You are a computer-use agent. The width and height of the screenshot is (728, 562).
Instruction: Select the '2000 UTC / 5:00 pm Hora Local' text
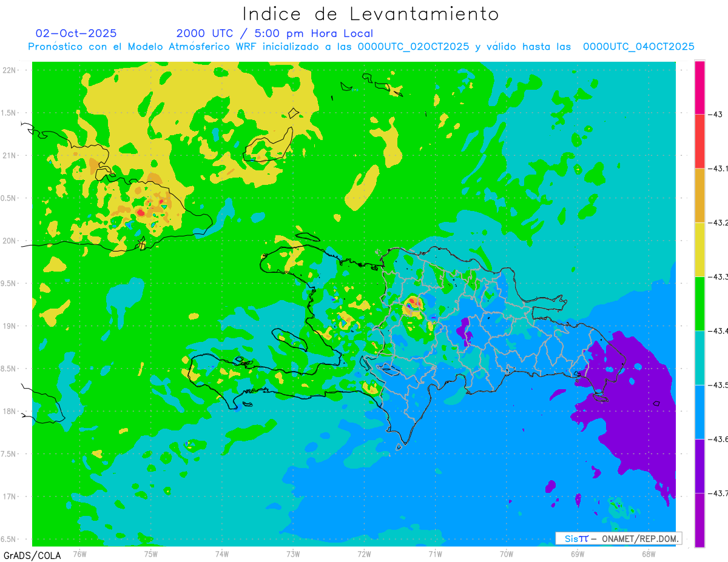tap(274, 33)
